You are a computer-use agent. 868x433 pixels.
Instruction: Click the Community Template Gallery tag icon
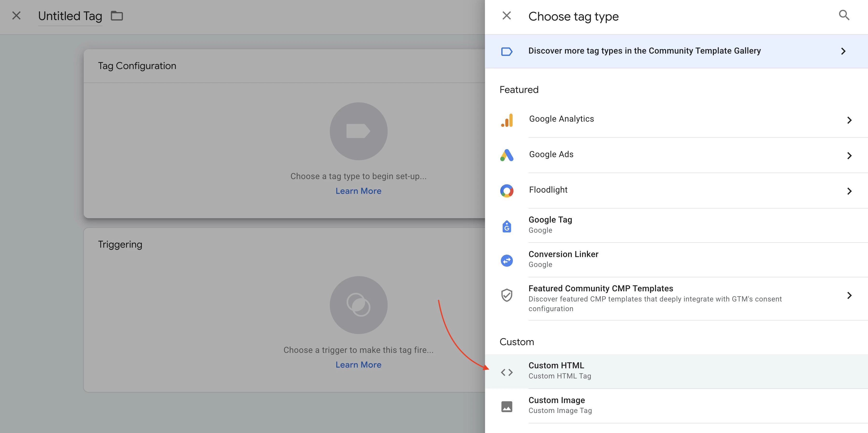[507, 51]
